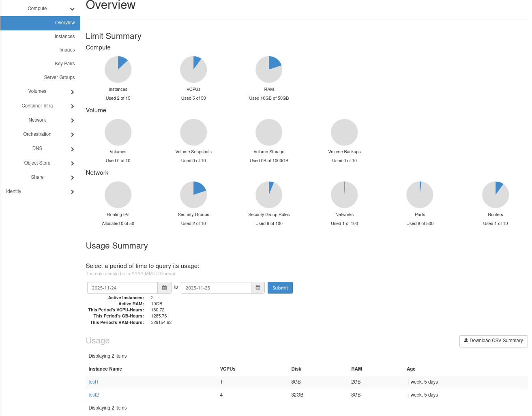Image resolution: width=532 pixels, height=416 pixels.
Task: Submit the usage date query
Action: coord(280,288)
